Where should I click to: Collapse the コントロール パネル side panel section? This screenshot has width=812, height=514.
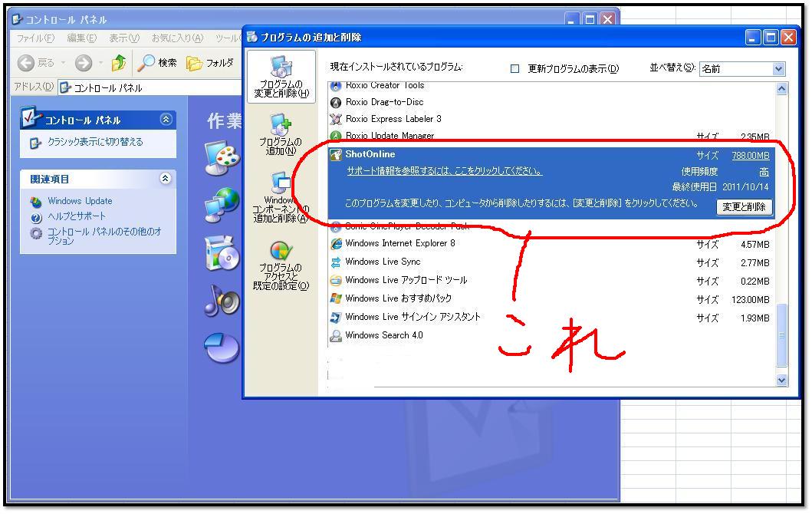point(166,120)
